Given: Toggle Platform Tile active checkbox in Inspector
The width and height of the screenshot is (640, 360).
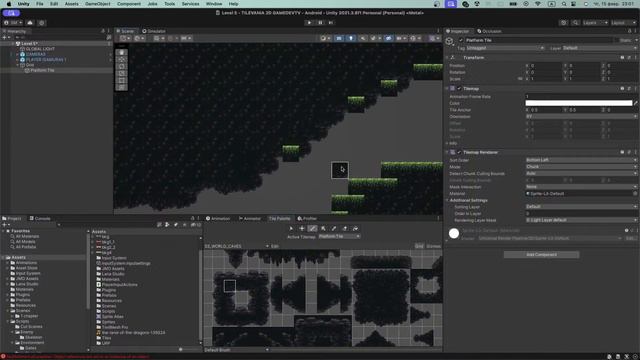Looking at the screenshot, I should (x=461, y=40).
